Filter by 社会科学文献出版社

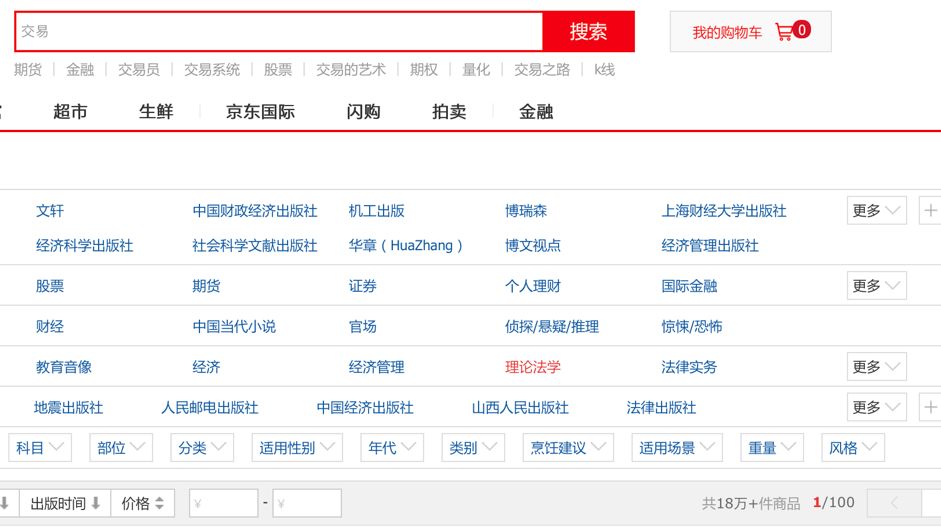(x=254, y=245)
